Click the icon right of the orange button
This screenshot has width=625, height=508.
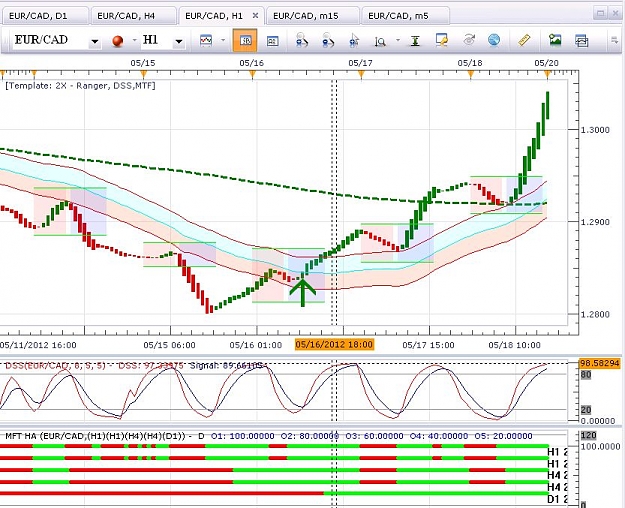click(272, 41)
